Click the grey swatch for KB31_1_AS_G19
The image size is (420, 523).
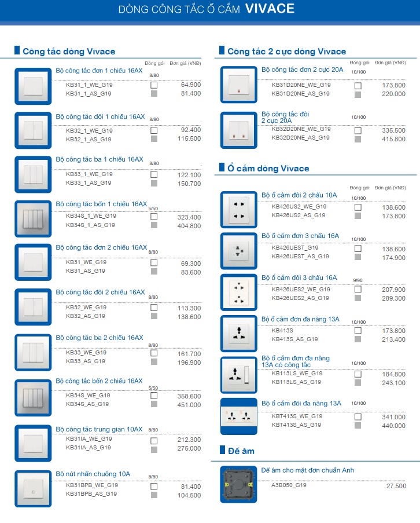154,94
